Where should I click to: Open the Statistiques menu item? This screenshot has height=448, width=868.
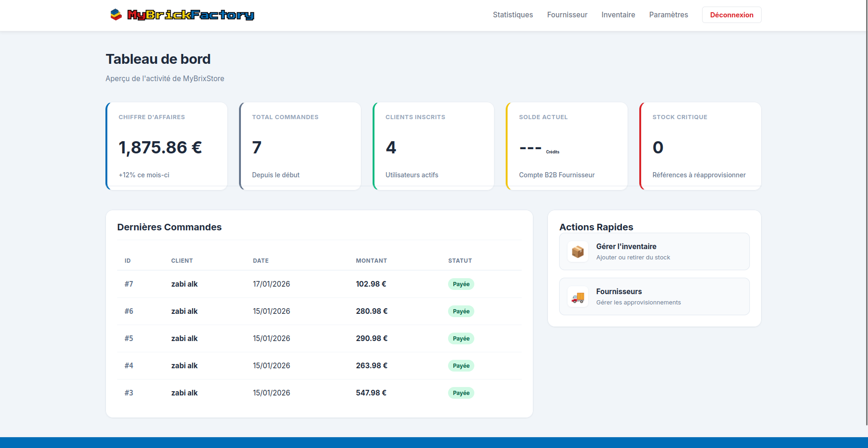click(x=513, y=15)
